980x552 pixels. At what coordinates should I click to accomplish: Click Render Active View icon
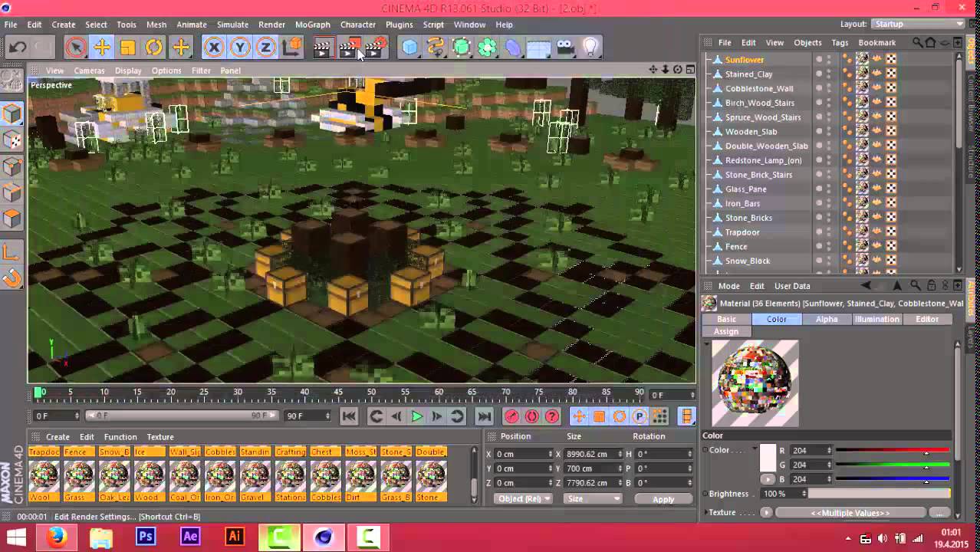coord(322,48)
